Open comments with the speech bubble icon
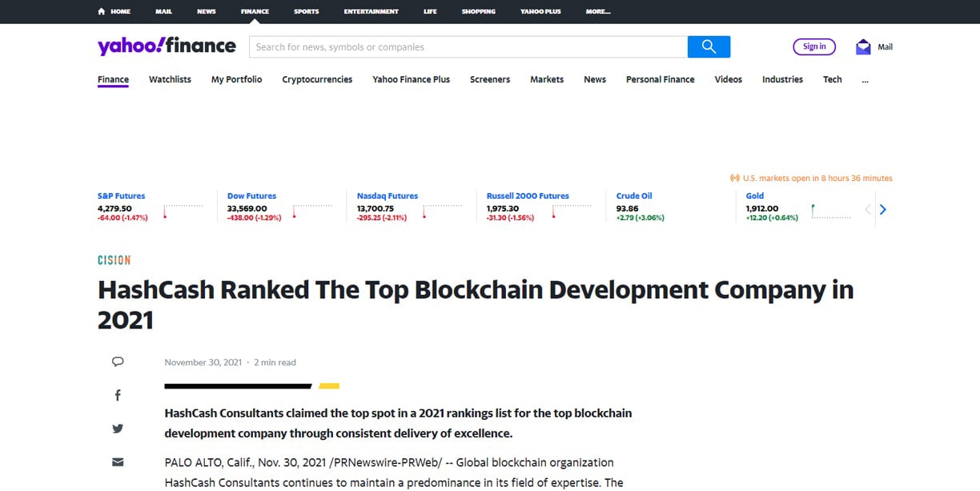Image resolution: width=980 pixels, height=491 pixels. 117,360
